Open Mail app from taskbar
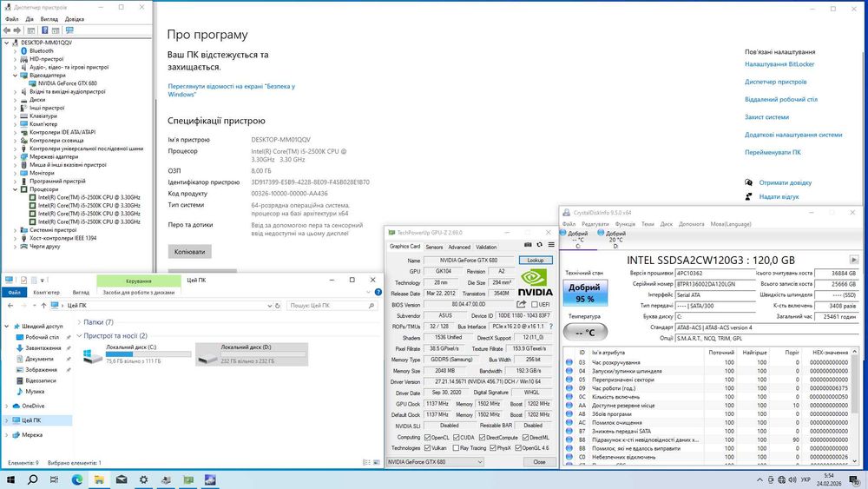This screenshot has width=868, height=489. pyautogui.click(x=122, y=479)
